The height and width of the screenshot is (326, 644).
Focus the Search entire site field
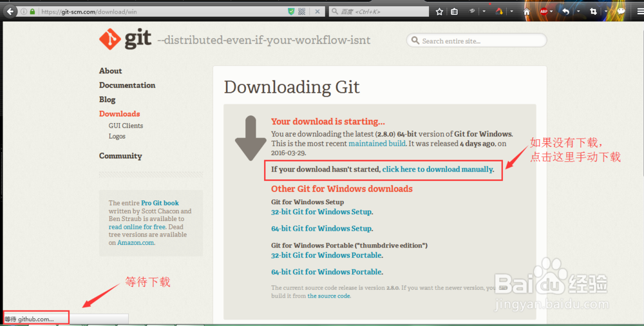(477, 41)
